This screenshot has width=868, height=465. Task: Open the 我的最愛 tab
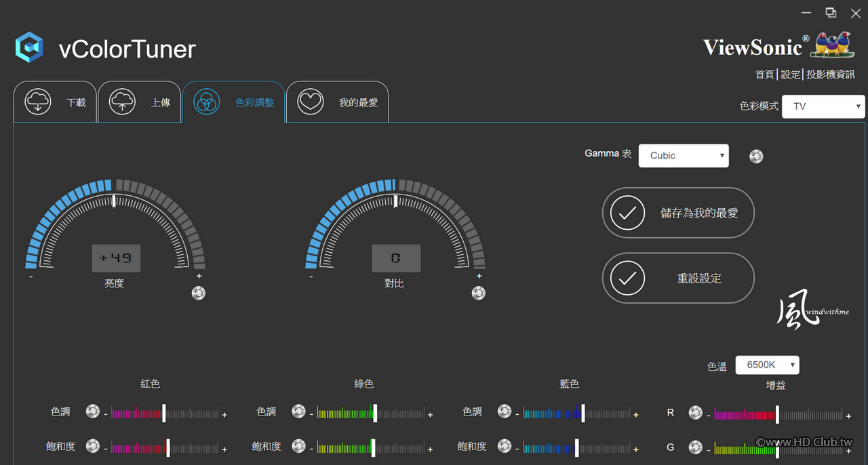coord(338,102)
